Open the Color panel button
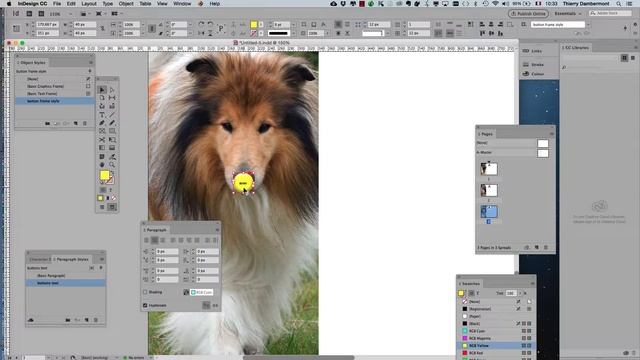 [x=533, y=74]
